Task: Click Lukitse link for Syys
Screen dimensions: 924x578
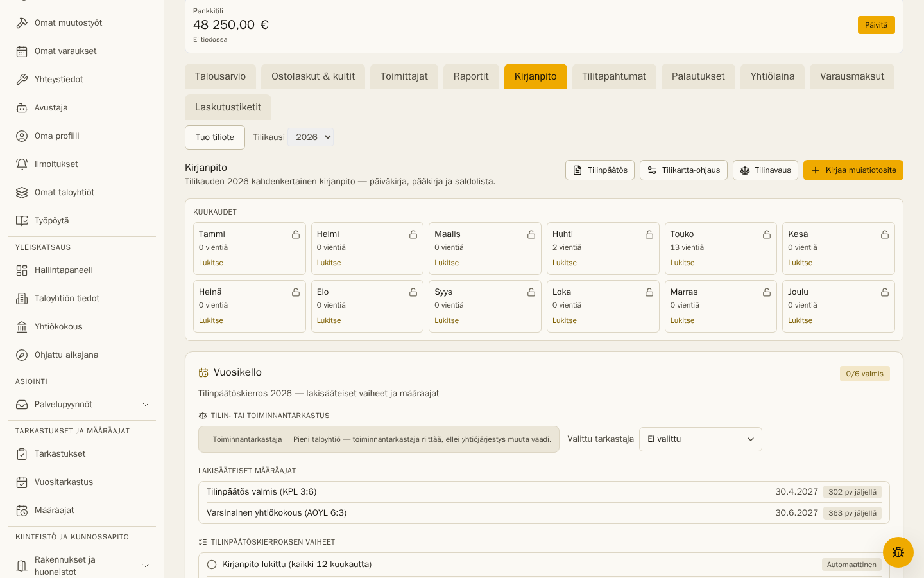Action: [447, 320]
